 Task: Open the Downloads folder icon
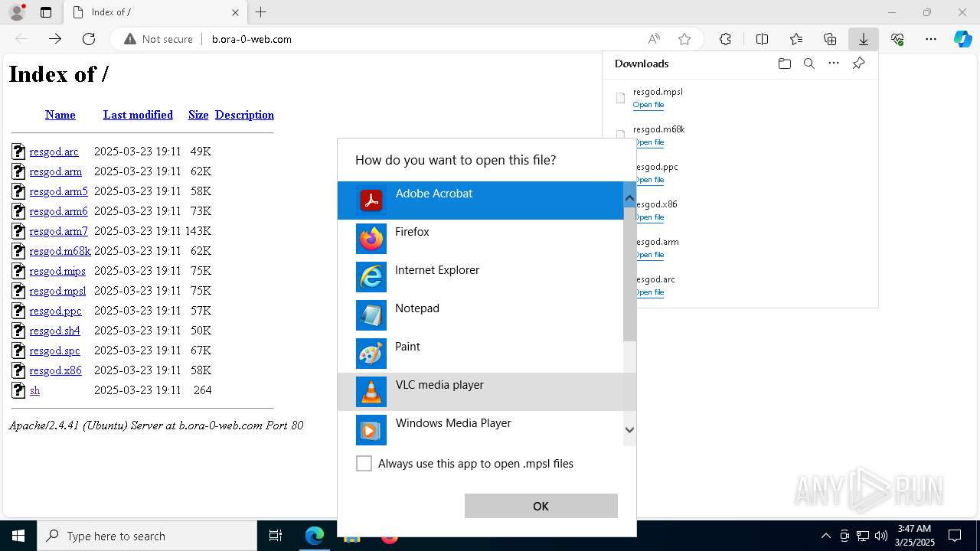(x=784, y=64)
